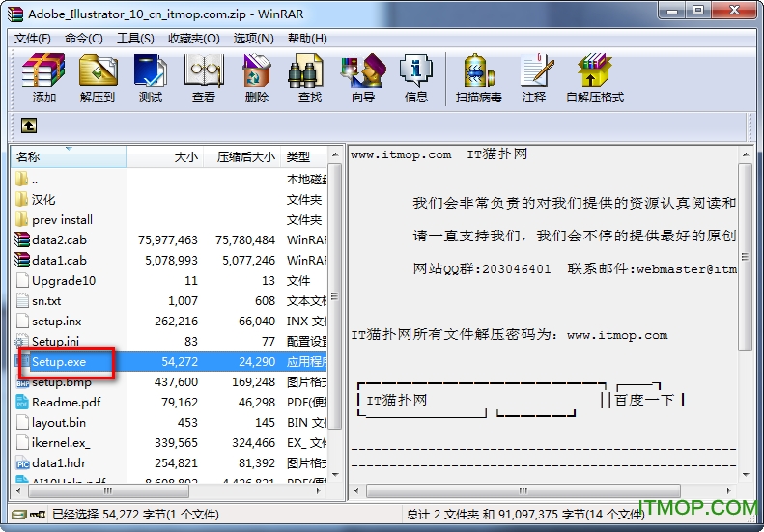Click the WinRAR title bar app icon
The image size is (764, 532).
coord(15,14)
